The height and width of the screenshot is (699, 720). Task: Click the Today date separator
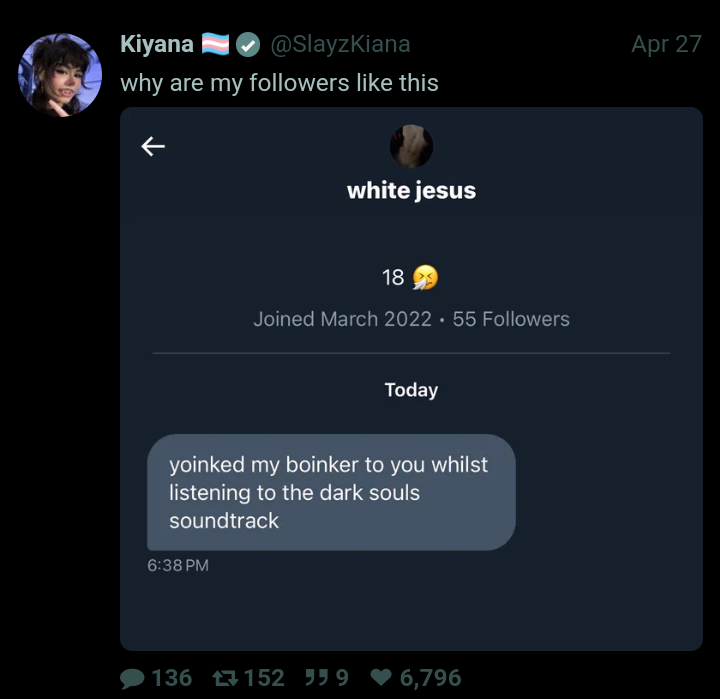[x=411, y=390]
